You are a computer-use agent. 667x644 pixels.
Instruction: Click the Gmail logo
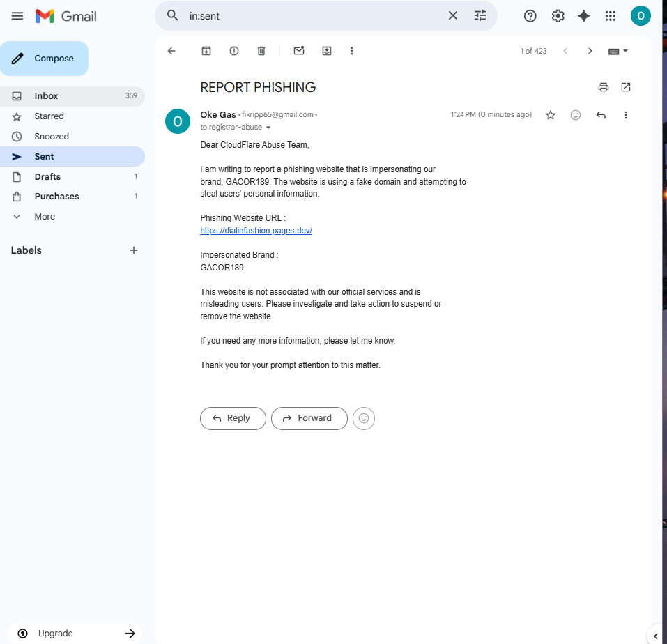[66, 16]
